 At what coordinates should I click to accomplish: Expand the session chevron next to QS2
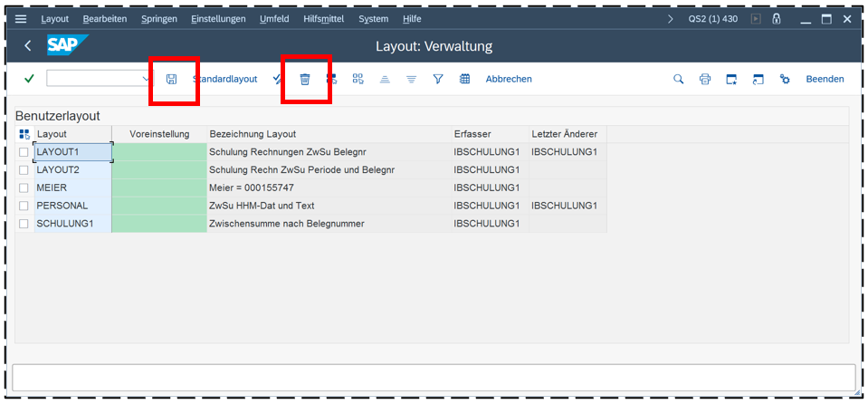(671, 19)
